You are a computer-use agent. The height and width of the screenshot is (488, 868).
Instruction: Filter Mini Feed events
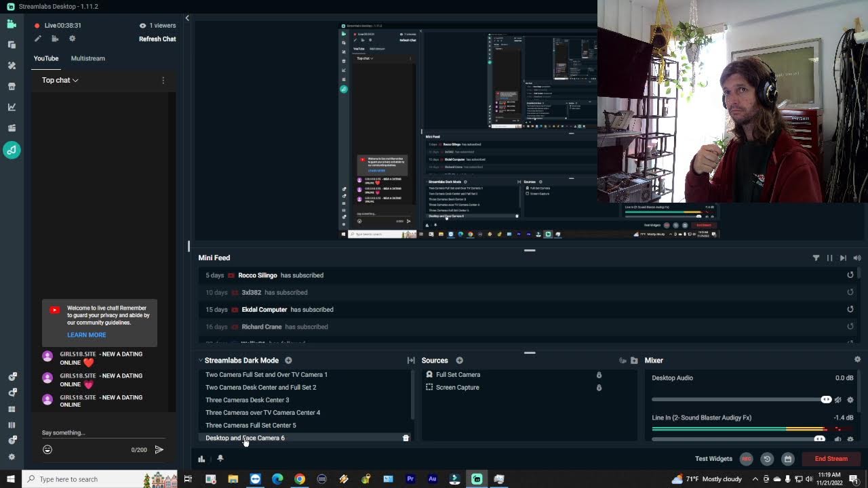coord(816,258)
